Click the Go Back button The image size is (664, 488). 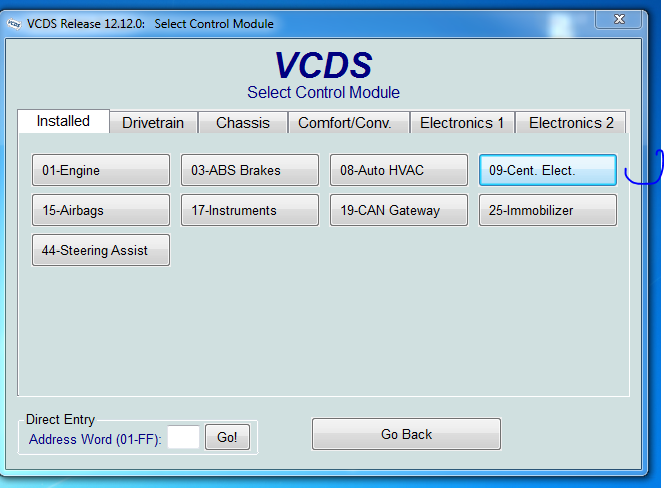click(406, 434)
